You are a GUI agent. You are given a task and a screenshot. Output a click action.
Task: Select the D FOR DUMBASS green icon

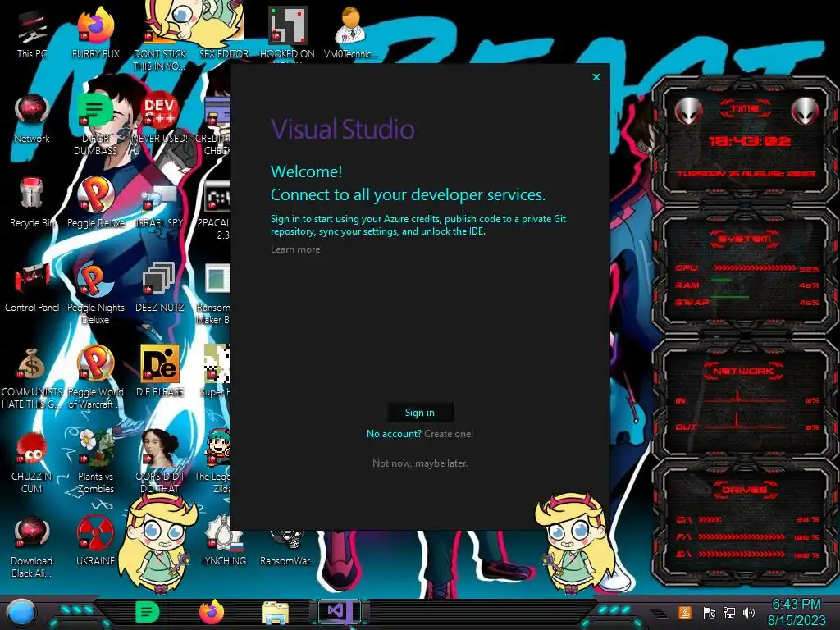tap(95, 125)
